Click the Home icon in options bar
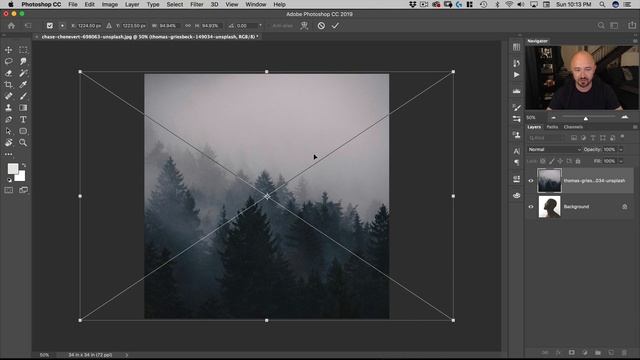The width and height of the screenshot is (640, 360). 11,26
